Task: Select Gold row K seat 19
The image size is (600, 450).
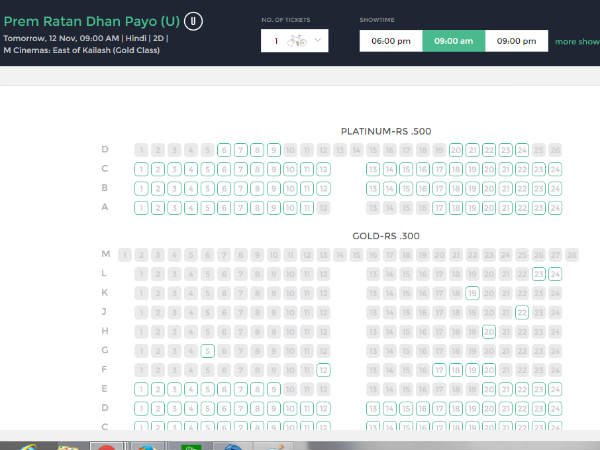Action: (472, 293)
